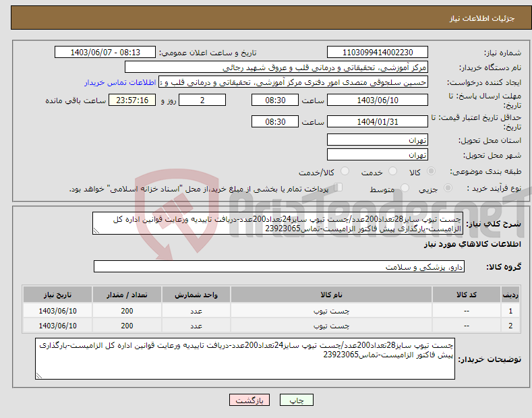The image size is (532, 418).
Task: Click the announcement date and time field
Action: [x=105, y=53]
